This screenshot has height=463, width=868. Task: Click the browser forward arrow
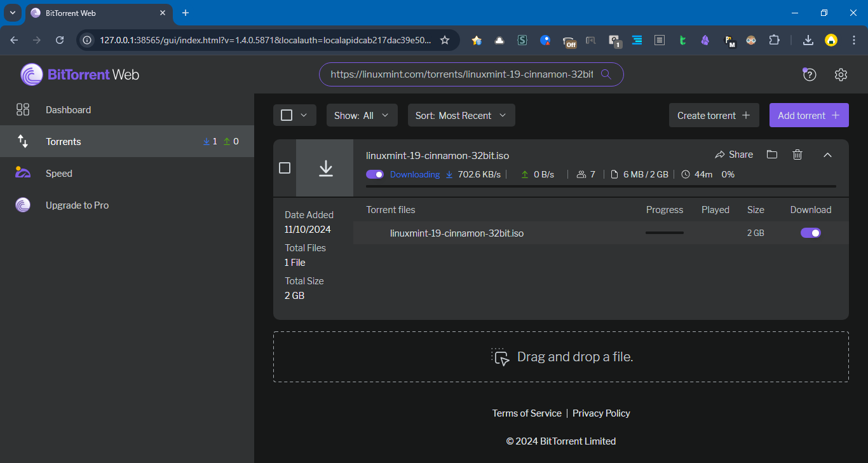[37, 40]
